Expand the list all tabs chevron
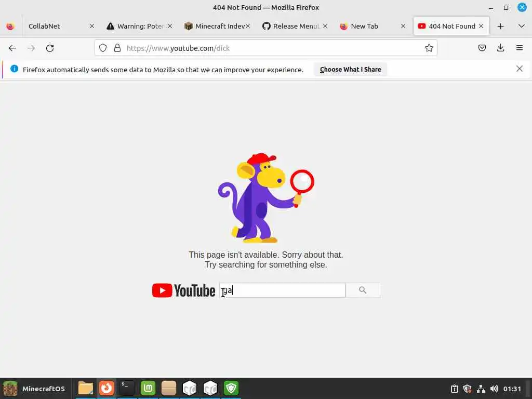The width and height of the screenshot is (532, 399). (x=522, y=26)
